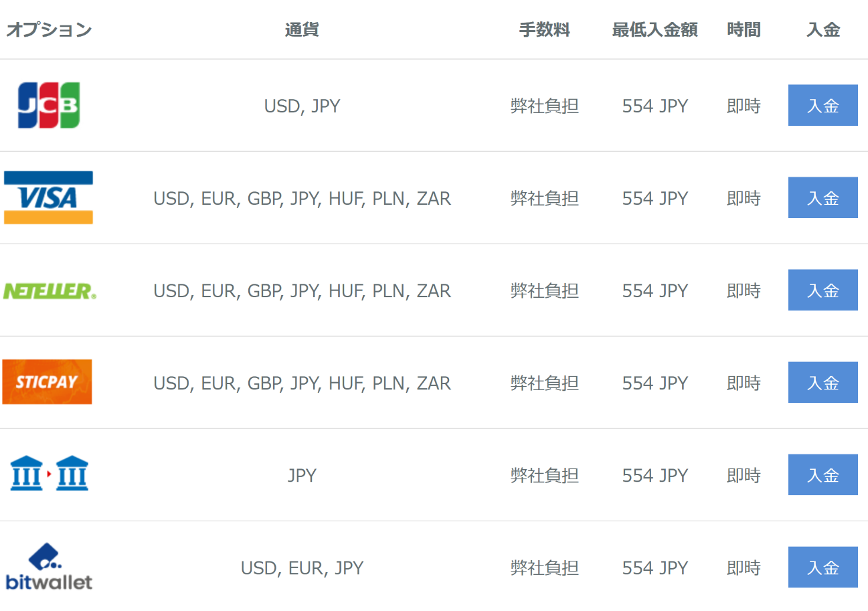Choose the bitwallet logo
Screen dimensions: 868x611
pos(49,566)
